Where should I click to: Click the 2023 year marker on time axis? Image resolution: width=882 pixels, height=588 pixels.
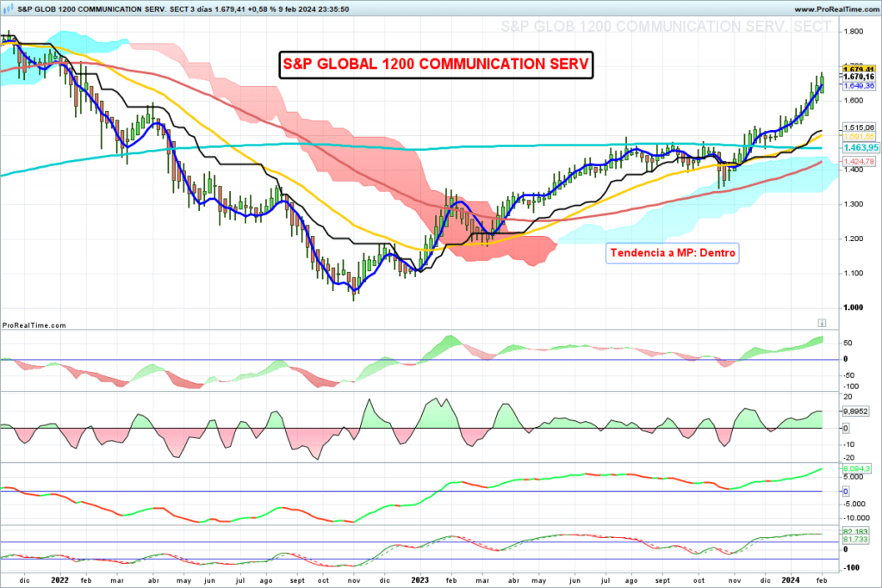point(420,580)
